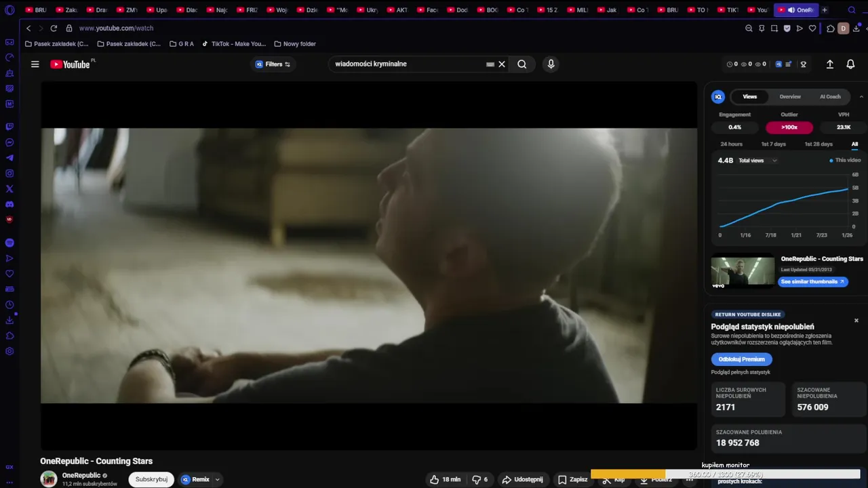Open YouTube notifications bell

[850, 64]
